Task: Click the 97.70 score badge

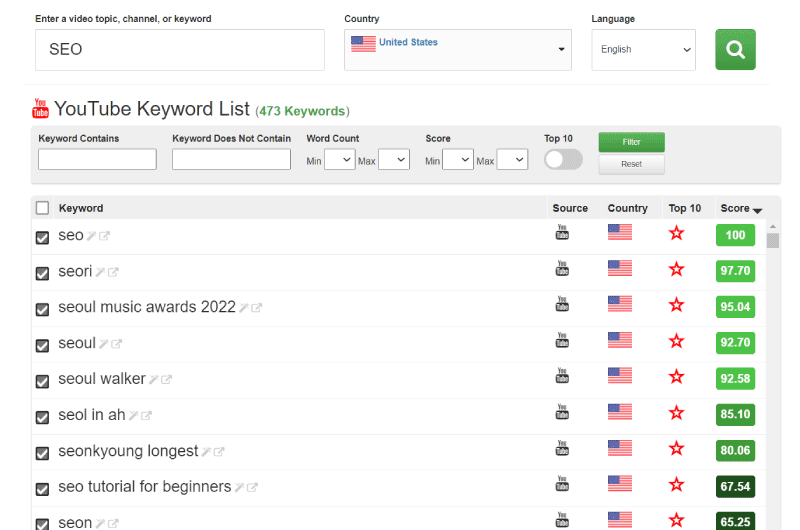Action: (735, 271)
